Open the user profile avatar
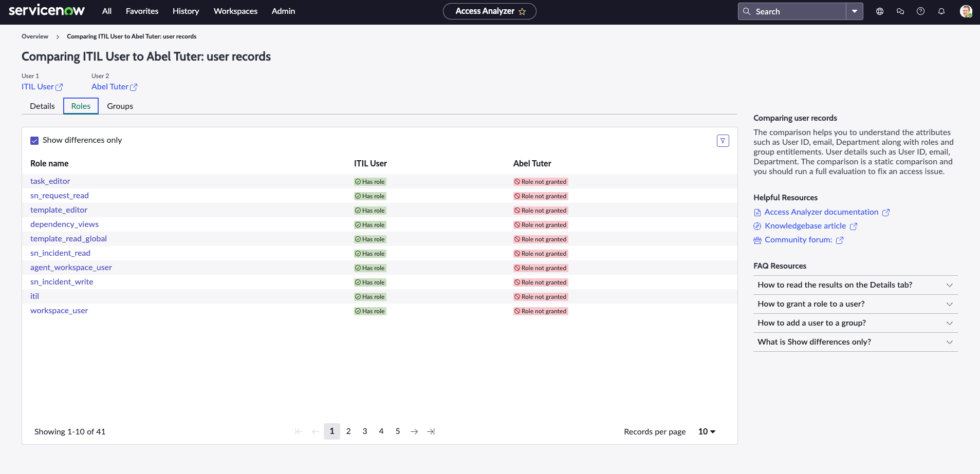Image resolution: width=980 pixels, height=474 pixels. click(966, 11)
